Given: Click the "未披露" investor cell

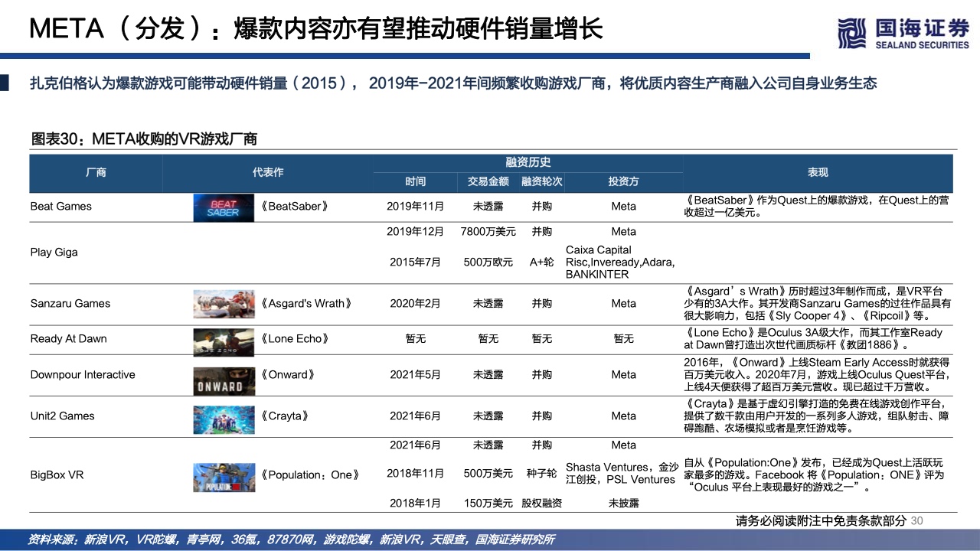Looking at the screenshot, I should point(624,504).
